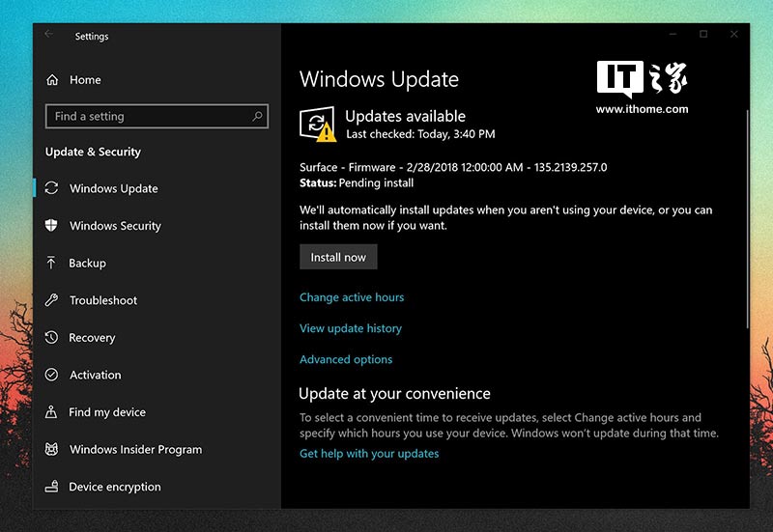Click the search magnifier icon

pyautogui.click(x=257, y=116)
